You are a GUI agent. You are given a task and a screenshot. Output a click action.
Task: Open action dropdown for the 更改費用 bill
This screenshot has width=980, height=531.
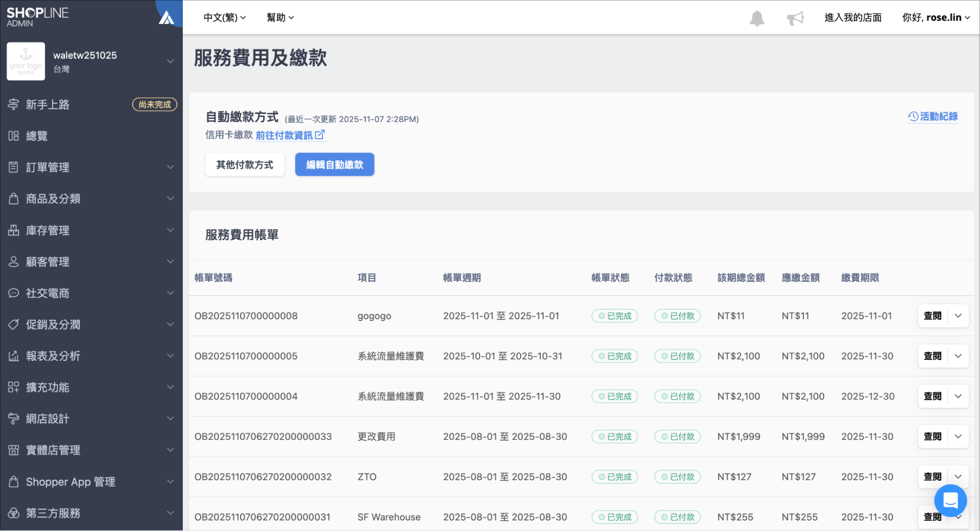click(x=958, y=436)
